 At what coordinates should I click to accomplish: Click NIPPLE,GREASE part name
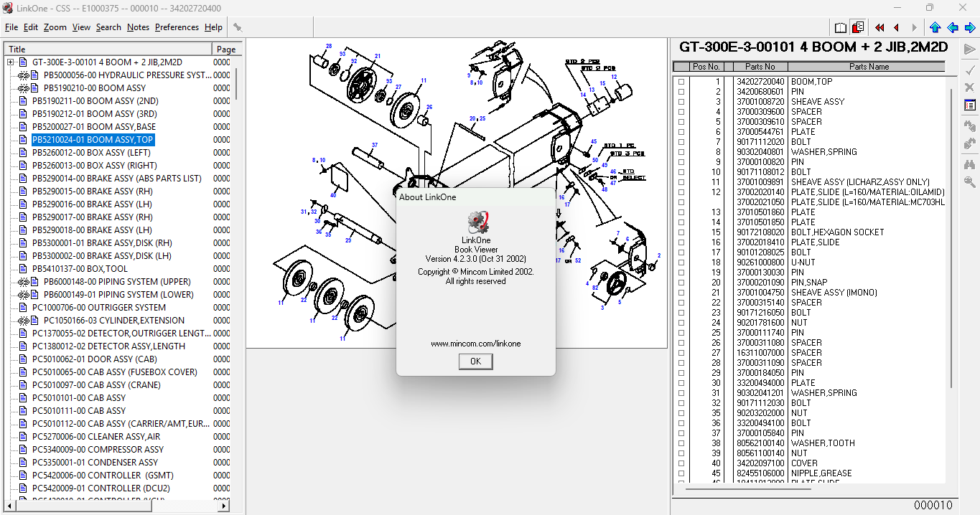pyautogui.click(x=821, y=473)
